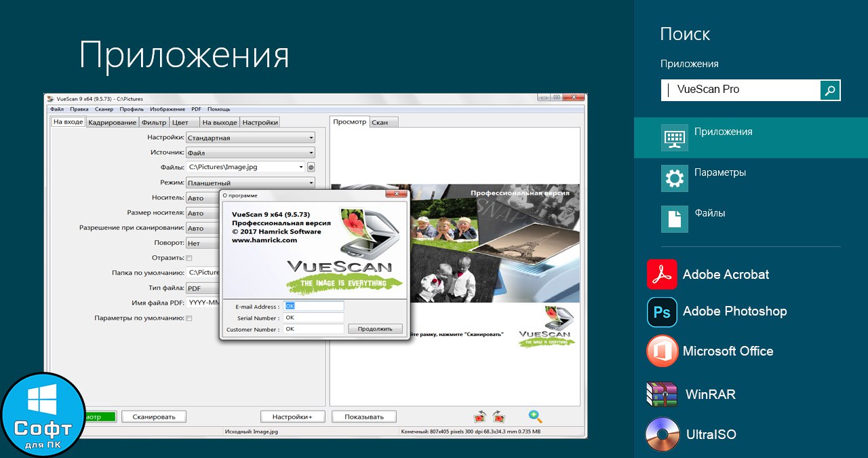This screenshot has height=458, width=868.
Task: Click the @ browse button beside Файлы
Action: tap(311, 167)
